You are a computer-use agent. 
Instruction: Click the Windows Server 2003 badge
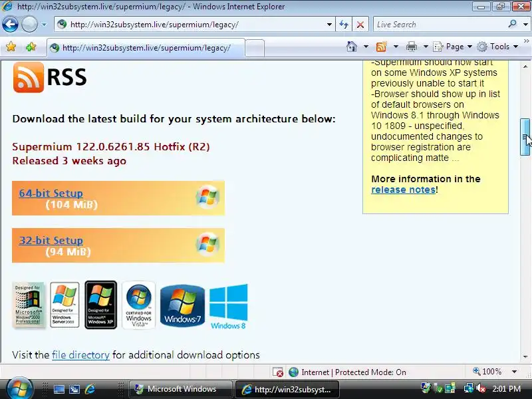coord(65,305)
